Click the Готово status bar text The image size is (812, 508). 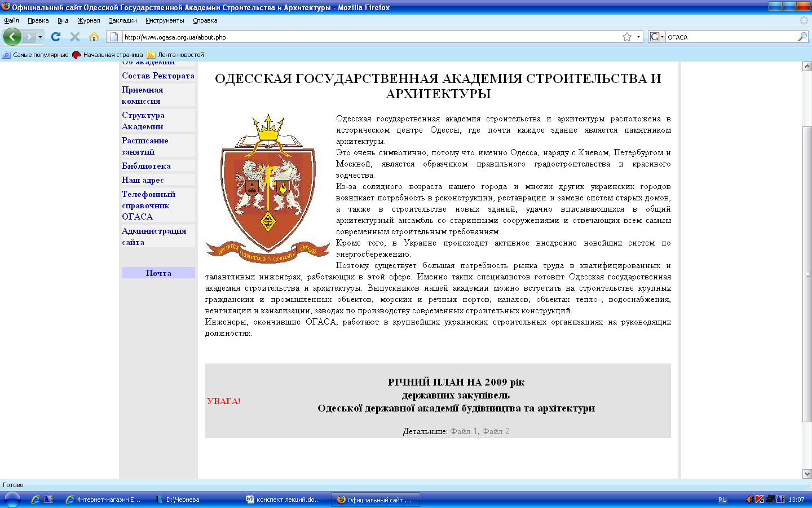point(13,485)
